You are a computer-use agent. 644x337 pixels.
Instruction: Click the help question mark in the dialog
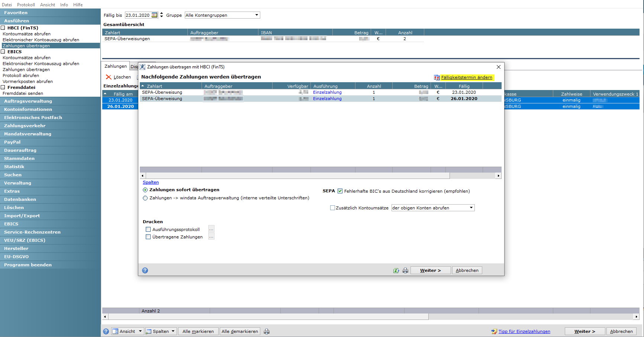click(x=145, y=270)
